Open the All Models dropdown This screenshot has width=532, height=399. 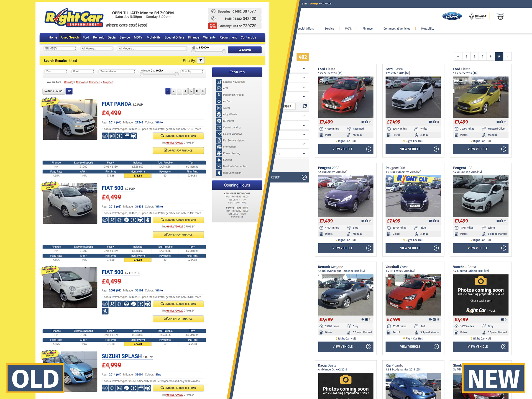[x=152, y=48]
